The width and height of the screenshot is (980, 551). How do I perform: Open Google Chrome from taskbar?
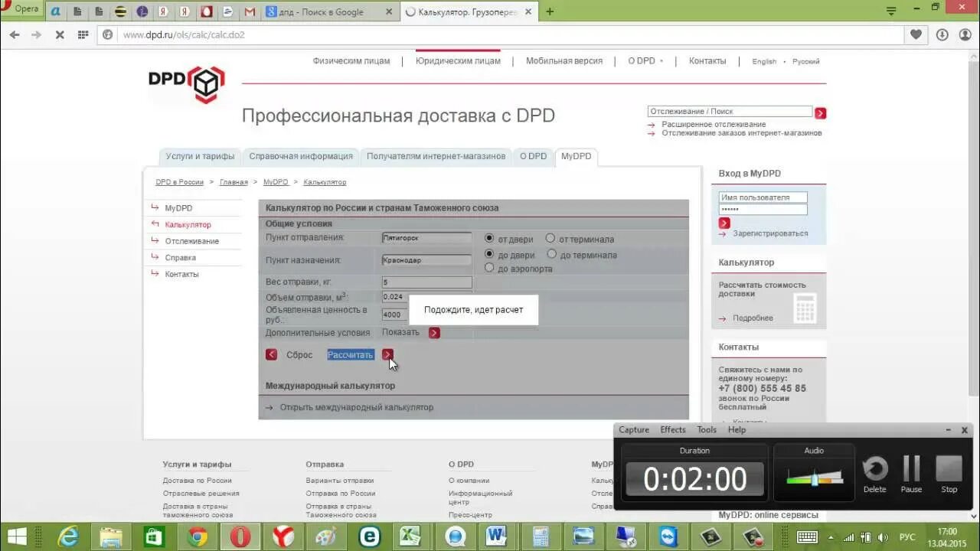(198, 536)
